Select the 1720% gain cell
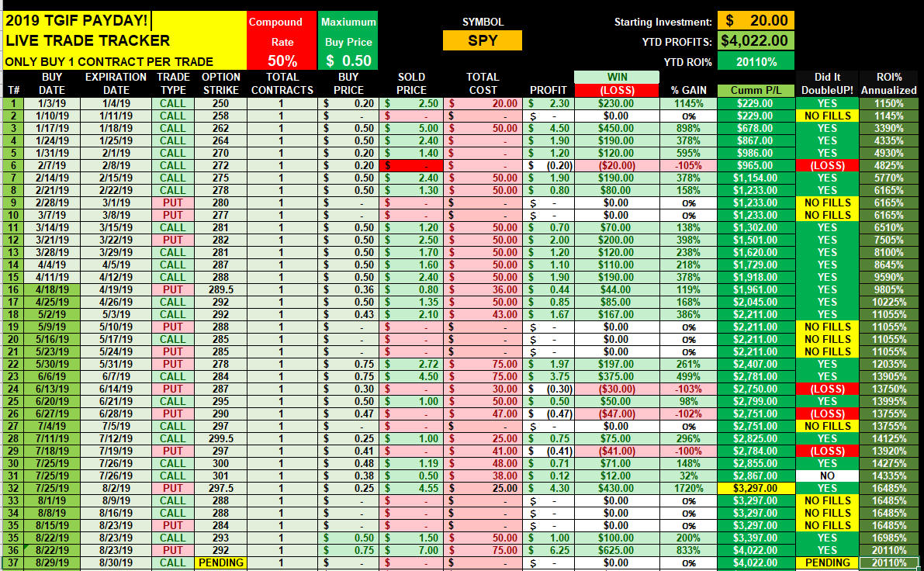 [688, 488]
